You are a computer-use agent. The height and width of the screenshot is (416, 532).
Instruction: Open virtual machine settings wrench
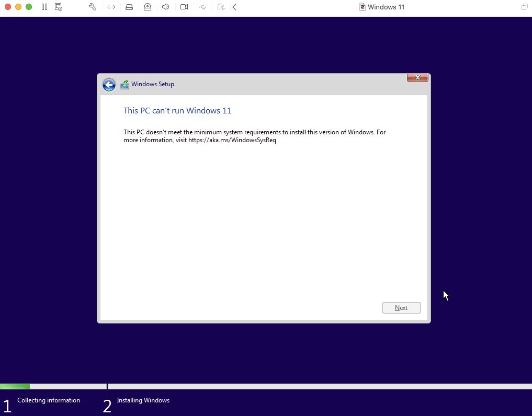click(x=92, y=7)
